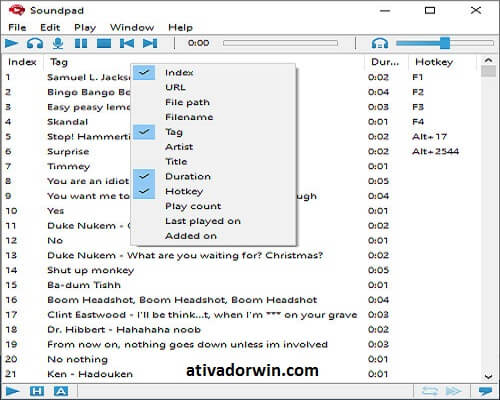Enable the Artist column
This screenshot has width=500, height=400.
(x=213, y=147)
